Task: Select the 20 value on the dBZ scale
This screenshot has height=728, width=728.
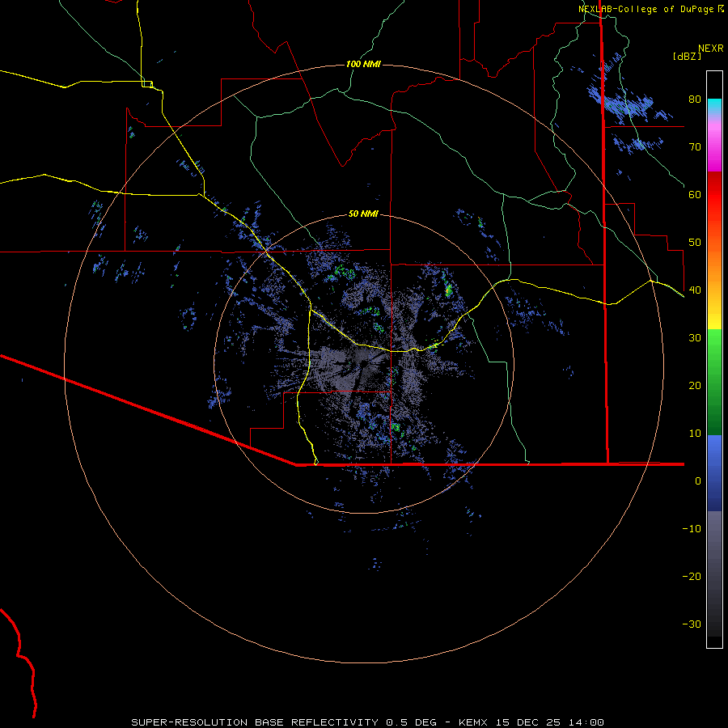Action: 695,385
